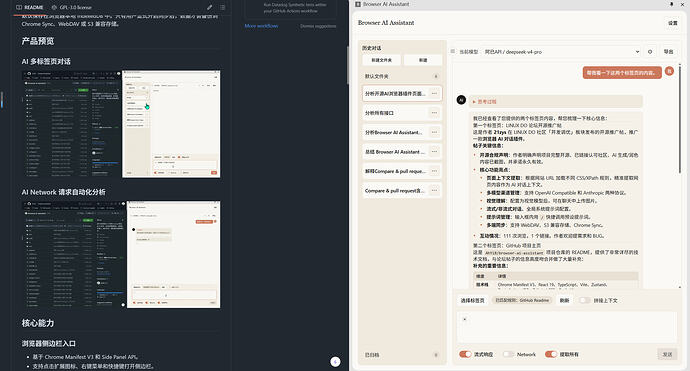
Task: Open options menu for 分析所有接口 conversation
Action: (434, 113)
